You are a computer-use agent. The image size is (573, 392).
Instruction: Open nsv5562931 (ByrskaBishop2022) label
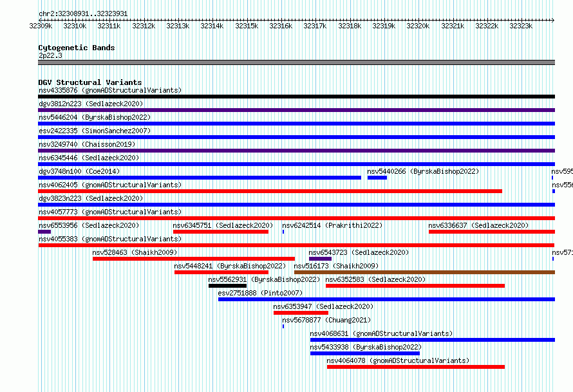pyautogui.click(x=264, y=279)
